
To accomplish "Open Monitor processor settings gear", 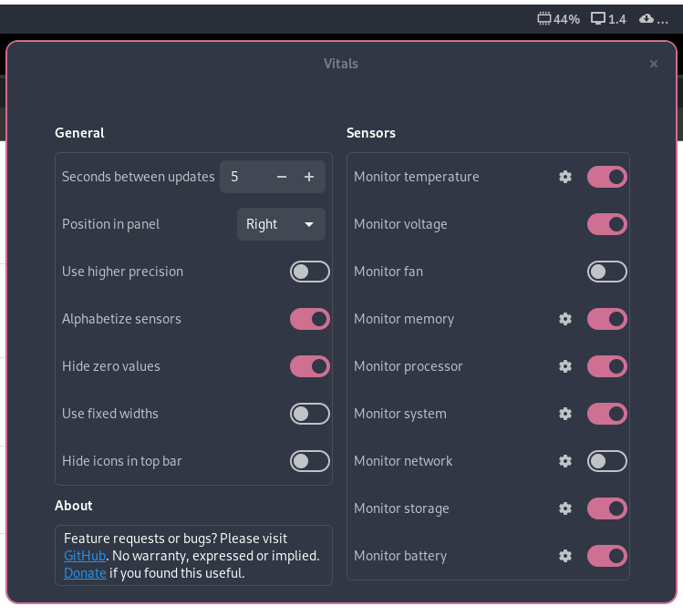I will tap(565, 366).
